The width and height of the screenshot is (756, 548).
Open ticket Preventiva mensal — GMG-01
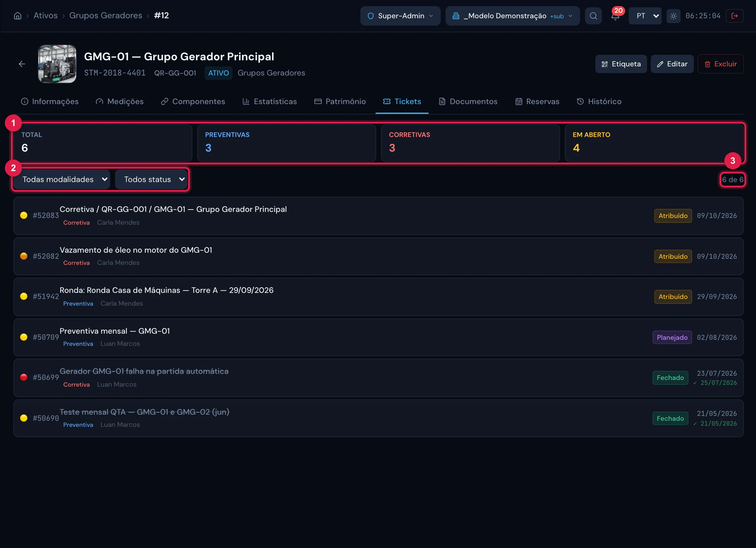[378, 338]
